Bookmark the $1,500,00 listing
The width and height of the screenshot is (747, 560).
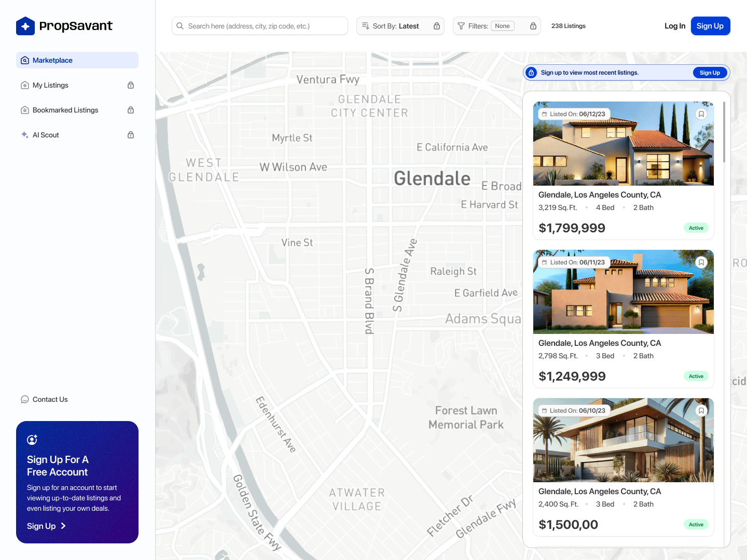701,411
